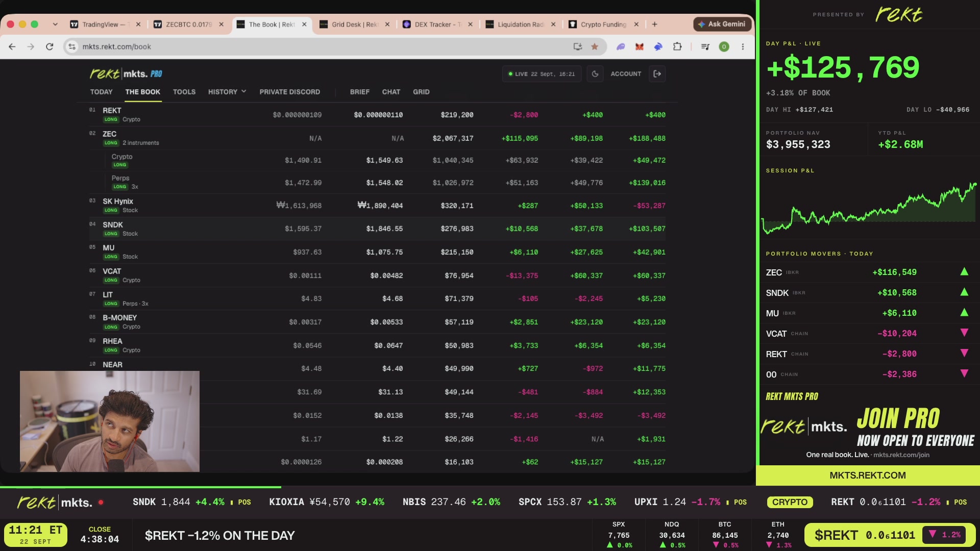
Task: Click the logout arrow icon beside ACCOUNT
Action: (x=657, y=74)
